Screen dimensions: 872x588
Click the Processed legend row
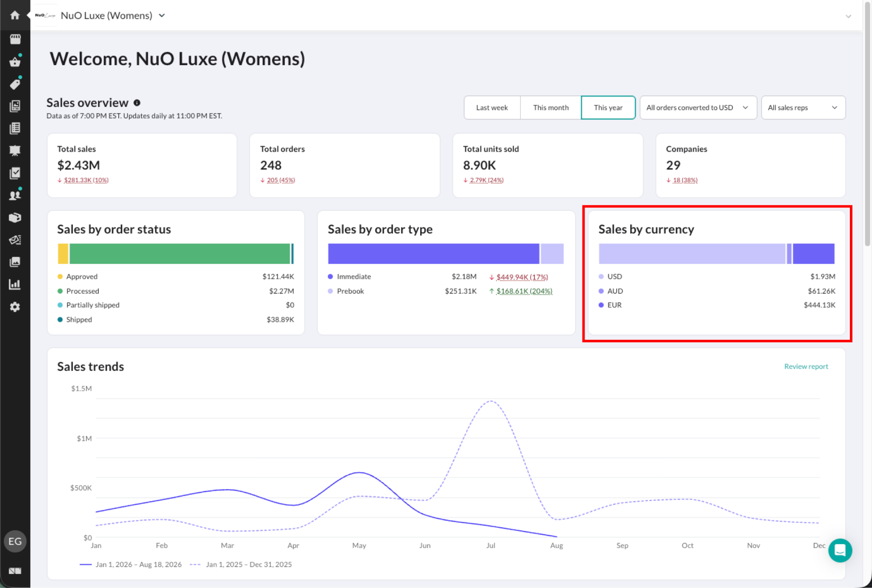(x=176, y=291)
